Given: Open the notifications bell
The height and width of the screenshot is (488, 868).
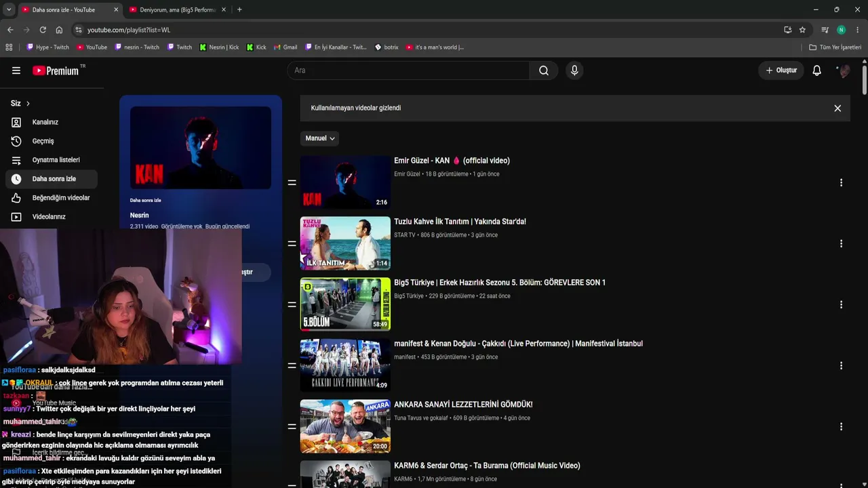Looking at the screenshot, I should point(817,70).
